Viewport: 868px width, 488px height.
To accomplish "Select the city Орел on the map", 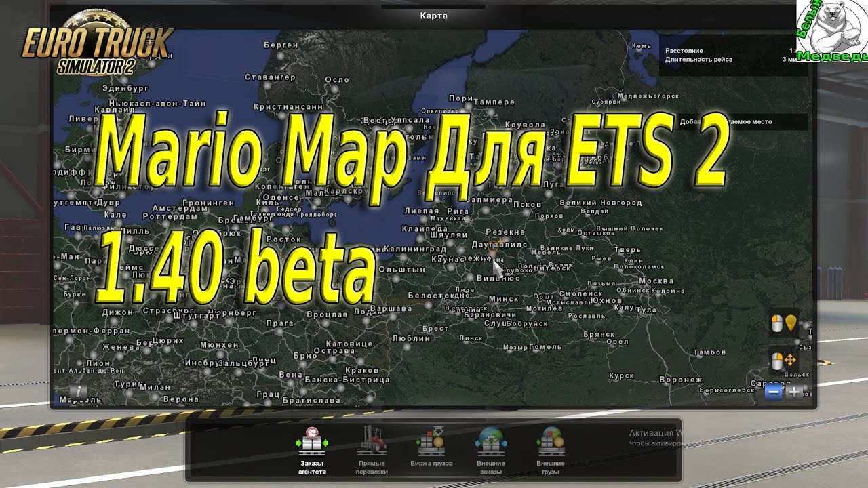I will point(617,342).
